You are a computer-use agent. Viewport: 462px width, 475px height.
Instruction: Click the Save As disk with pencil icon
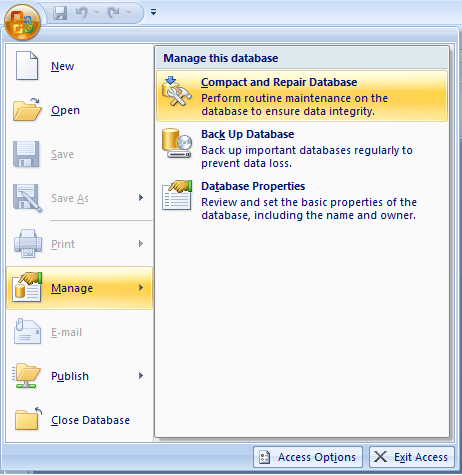coord(27,198)
